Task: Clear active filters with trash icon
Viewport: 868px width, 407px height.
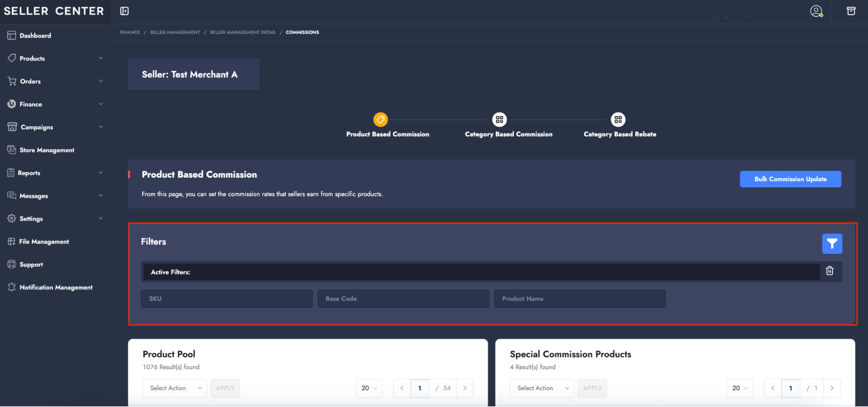Action: point(829,271)
